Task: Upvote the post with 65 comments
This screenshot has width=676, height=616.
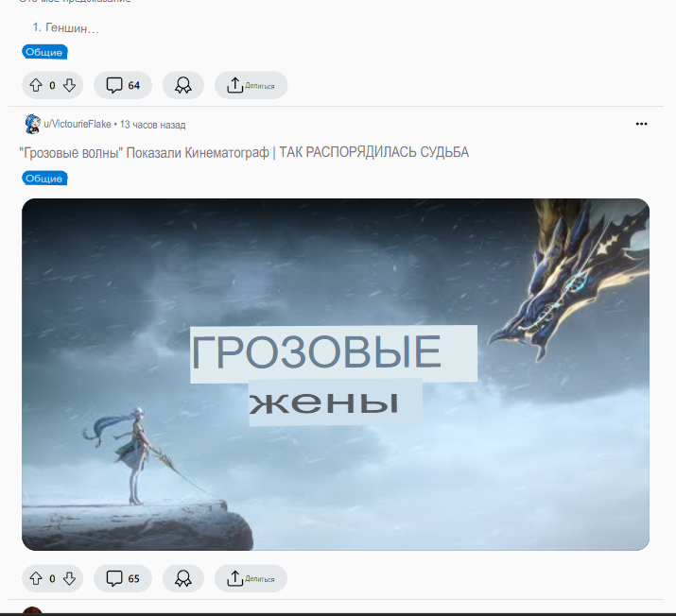Action: (36, 578)
